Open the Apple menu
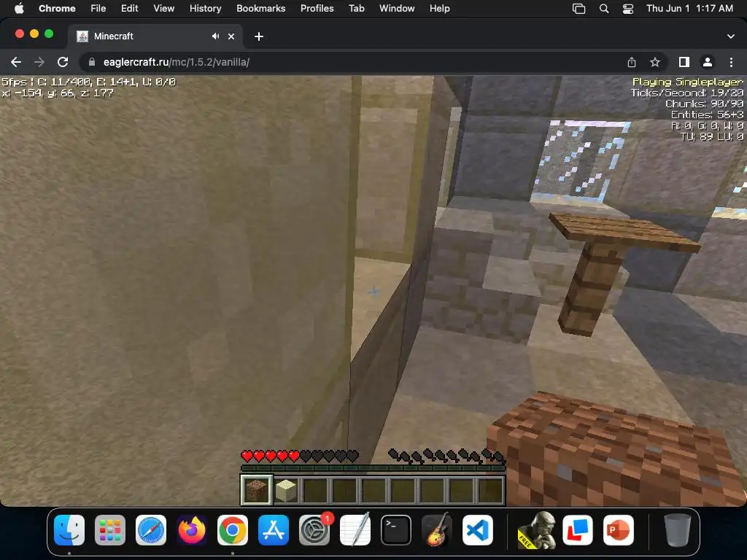The image size is (747, 560). [x=19, y=8]
